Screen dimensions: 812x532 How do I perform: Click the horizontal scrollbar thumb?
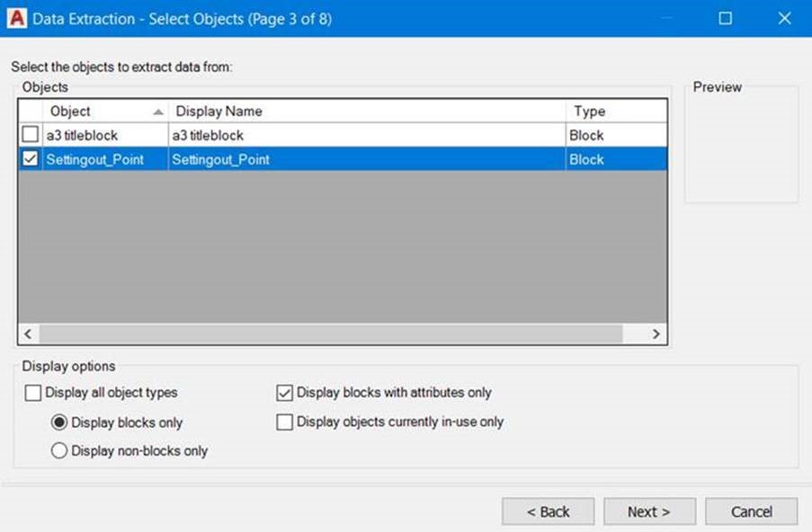[331, 333]
